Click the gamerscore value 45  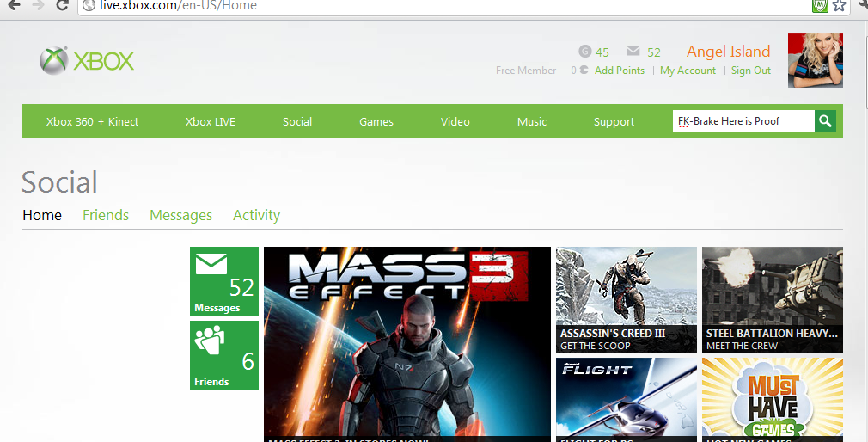click(x=602, y=52)
